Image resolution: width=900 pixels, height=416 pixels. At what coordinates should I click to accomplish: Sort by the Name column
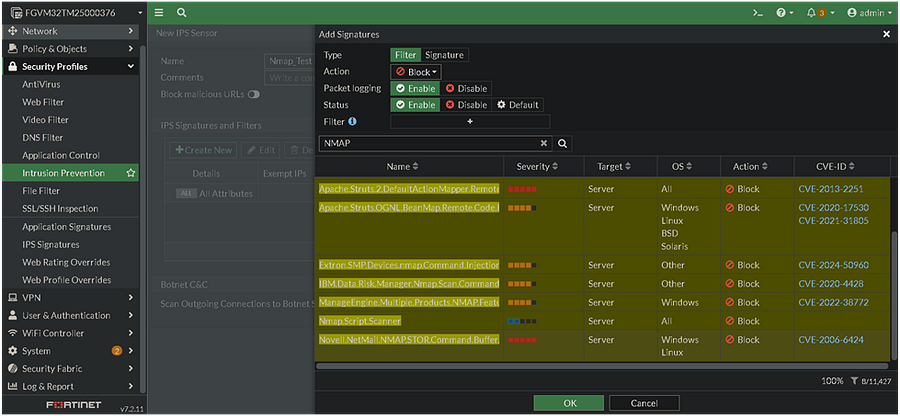(402, 166)
